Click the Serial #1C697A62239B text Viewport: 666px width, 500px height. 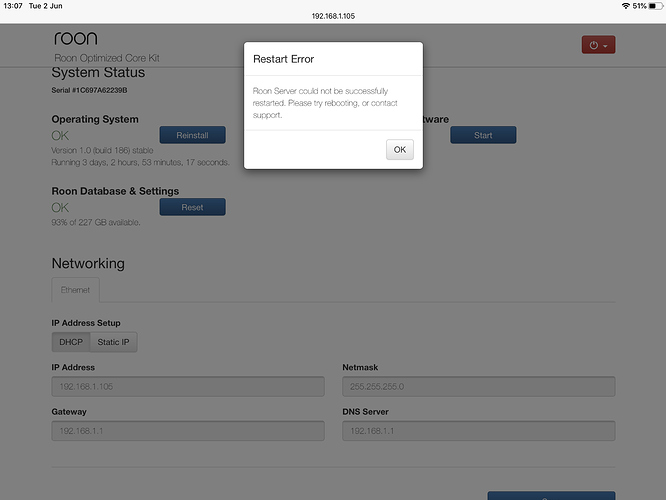pyautogui.click(x=89, y=90)
